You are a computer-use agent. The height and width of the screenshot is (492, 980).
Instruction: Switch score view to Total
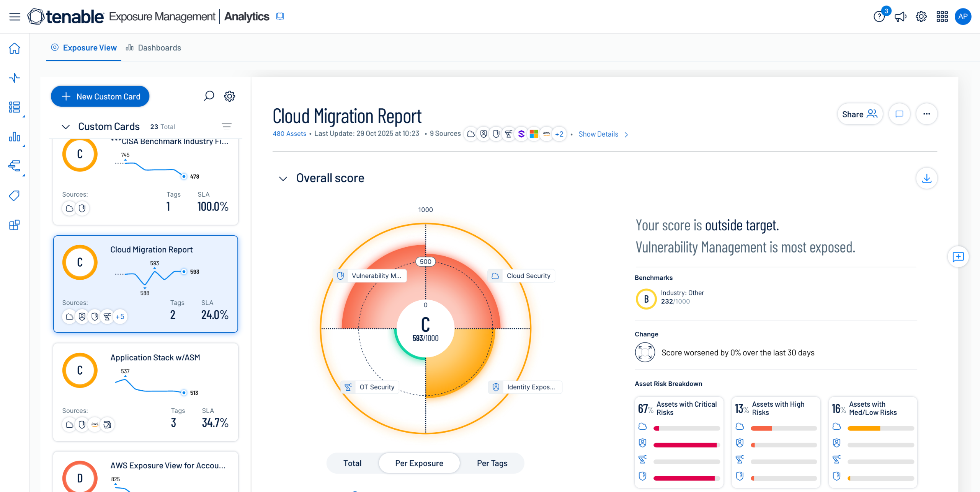point(352,463)
